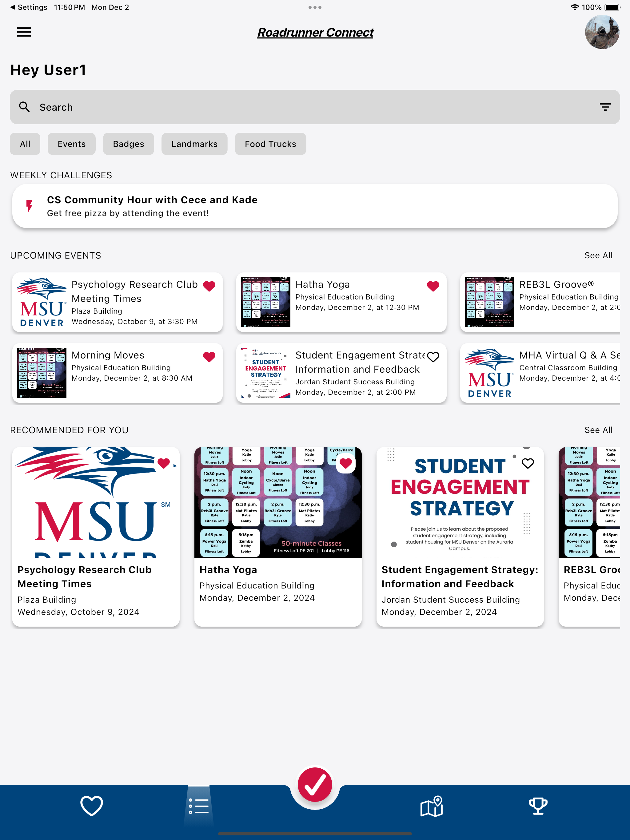Unfavorite the Morning Moves event

209,357
